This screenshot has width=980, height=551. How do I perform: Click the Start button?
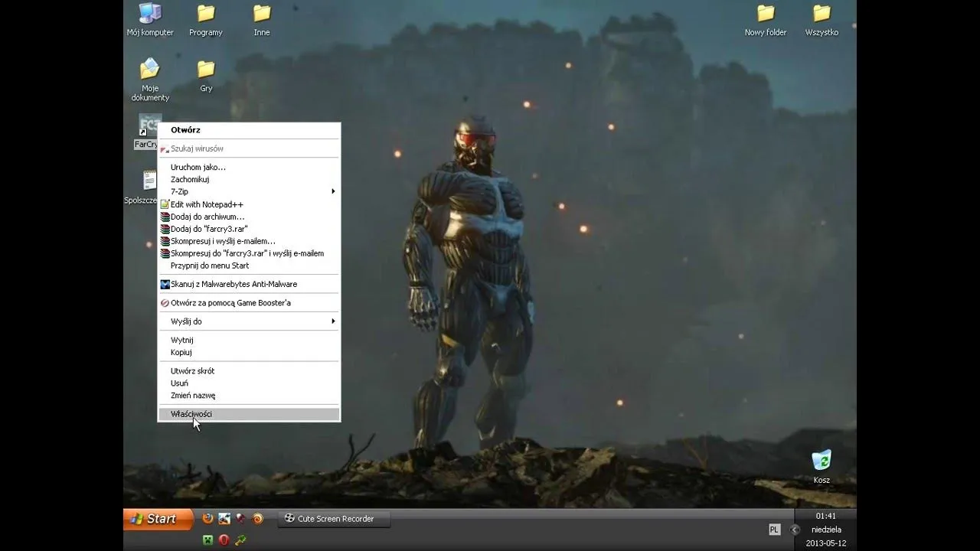point(157,519)
